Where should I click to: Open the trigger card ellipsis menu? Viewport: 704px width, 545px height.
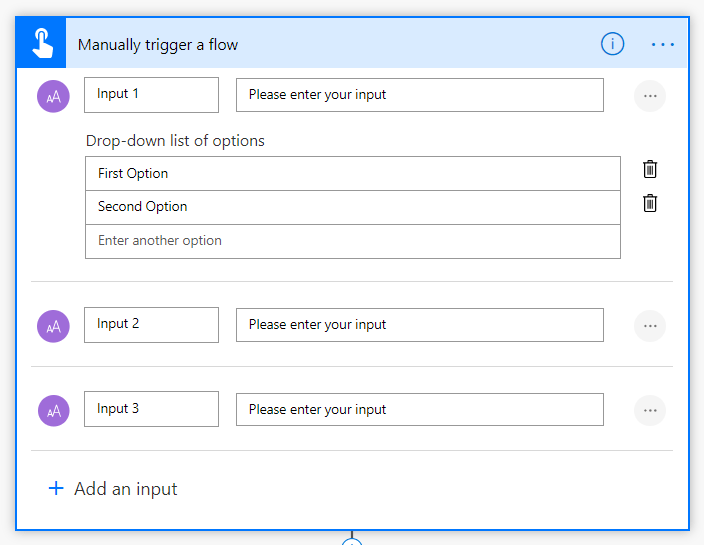coord(663,44)
